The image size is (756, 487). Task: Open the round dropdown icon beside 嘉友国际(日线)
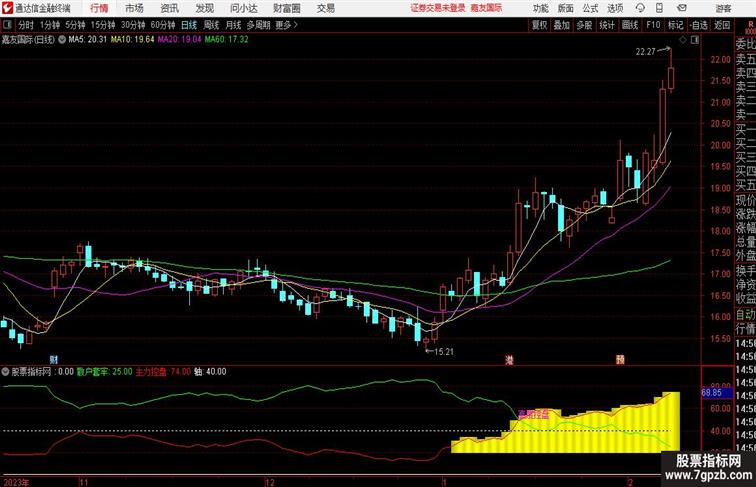click(x=62, y=40)
